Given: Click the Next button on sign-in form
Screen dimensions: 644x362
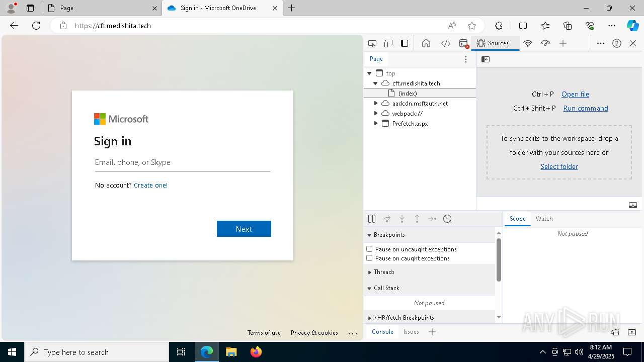Looking at the screenshot, I should [x=244, y=229].
